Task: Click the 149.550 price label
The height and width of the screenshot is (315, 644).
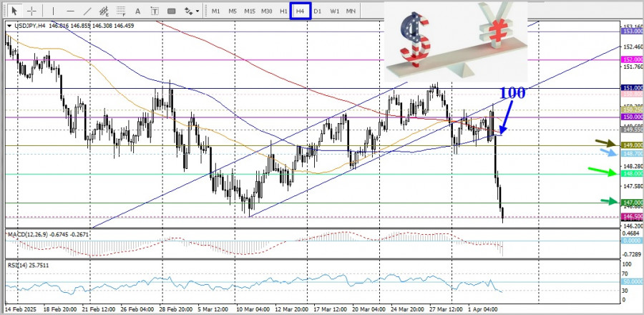Action: pyautogui.click(x=633, y=130)
